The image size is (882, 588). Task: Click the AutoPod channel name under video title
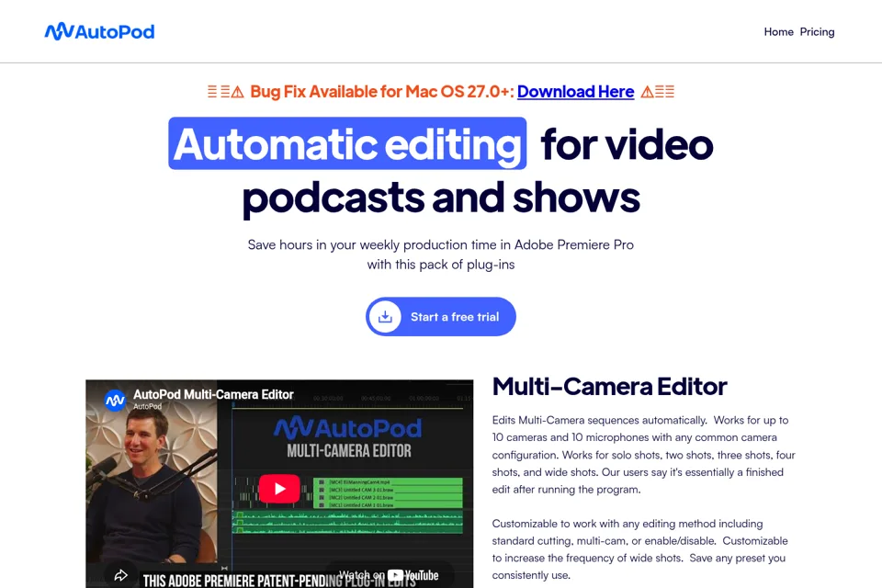[x=147, y=406]
